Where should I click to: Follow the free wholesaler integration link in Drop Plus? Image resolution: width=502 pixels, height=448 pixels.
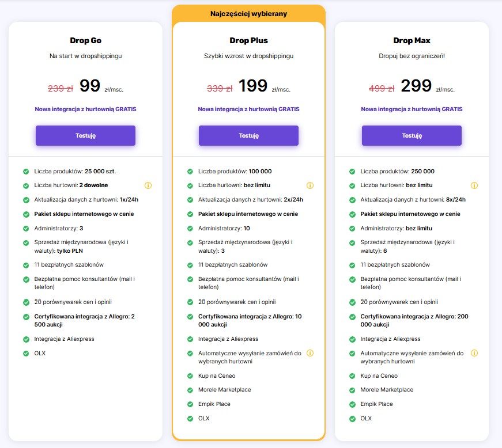pyautogui.click(x=248, y=109)
